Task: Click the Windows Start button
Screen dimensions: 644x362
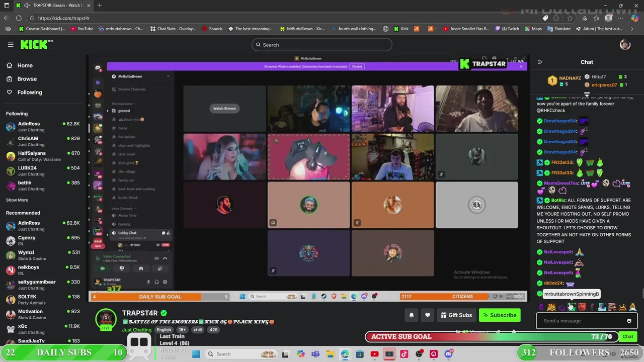Action: coord(196,354)
